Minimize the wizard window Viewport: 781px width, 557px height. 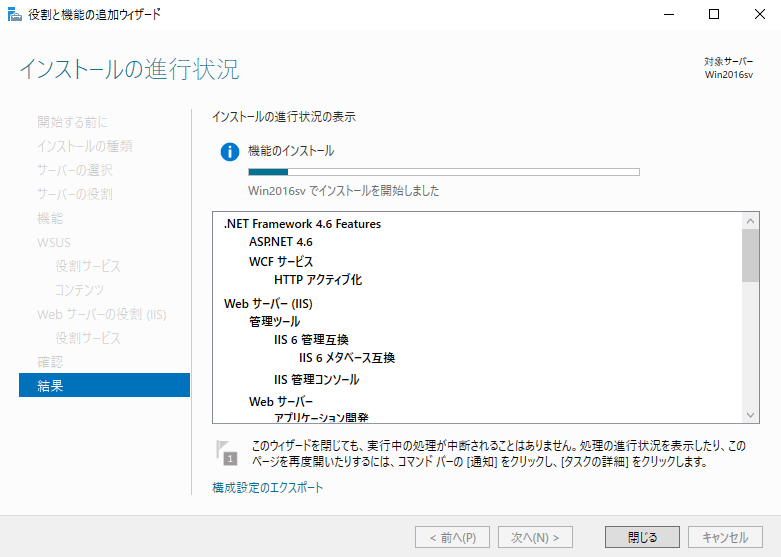coord(669,14)
